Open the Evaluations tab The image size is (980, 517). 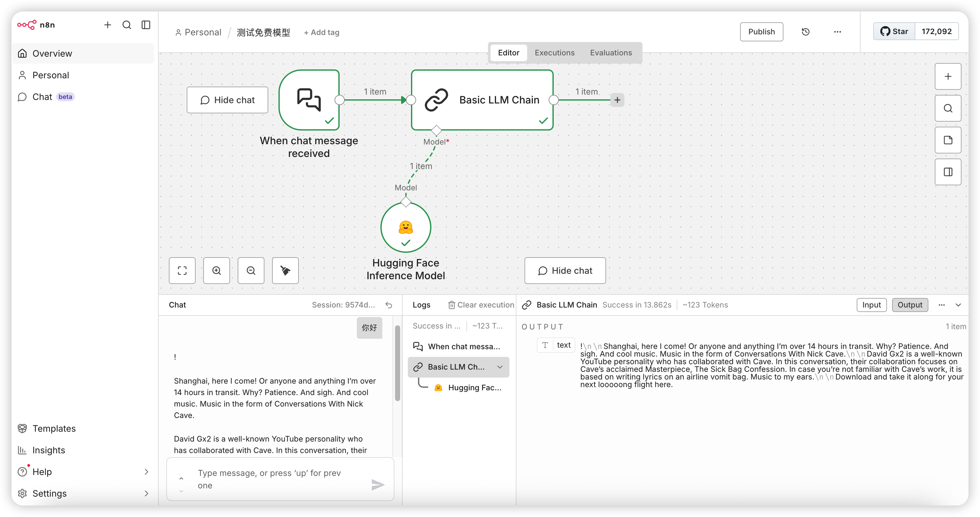click(x=611, y=53)
